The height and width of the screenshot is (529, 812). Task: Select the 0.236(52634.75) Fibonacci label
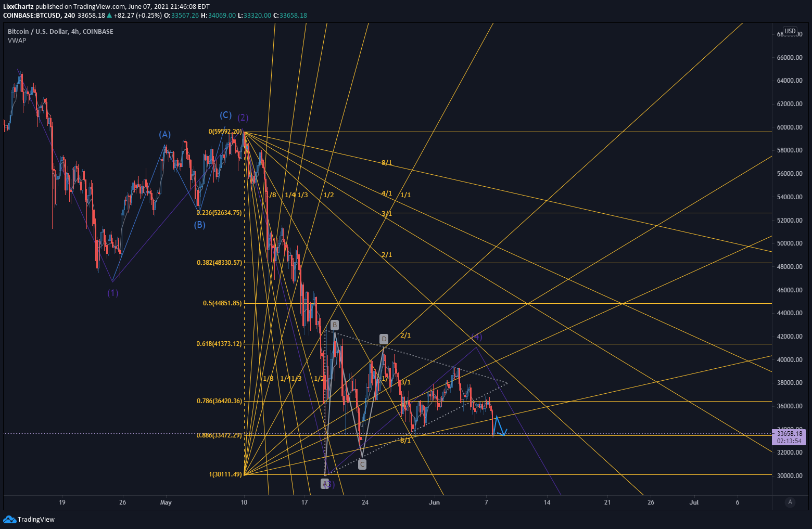(219, 213)
